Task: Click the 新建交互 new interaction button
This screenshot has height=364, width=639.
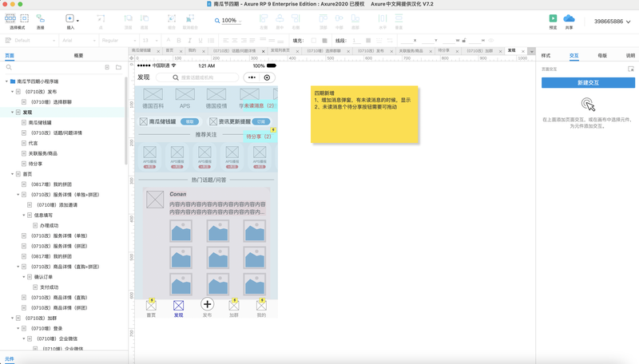Action: coord(588,83)
